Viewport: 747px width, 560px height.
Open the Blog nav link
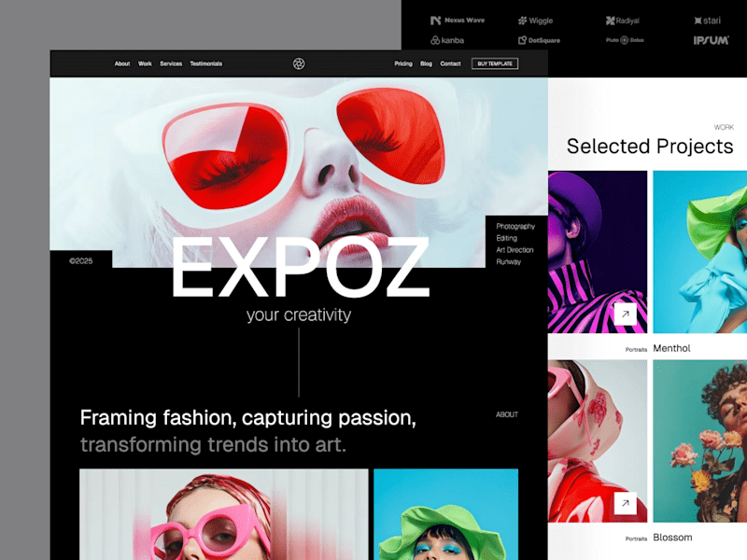[x=426, y=63]
